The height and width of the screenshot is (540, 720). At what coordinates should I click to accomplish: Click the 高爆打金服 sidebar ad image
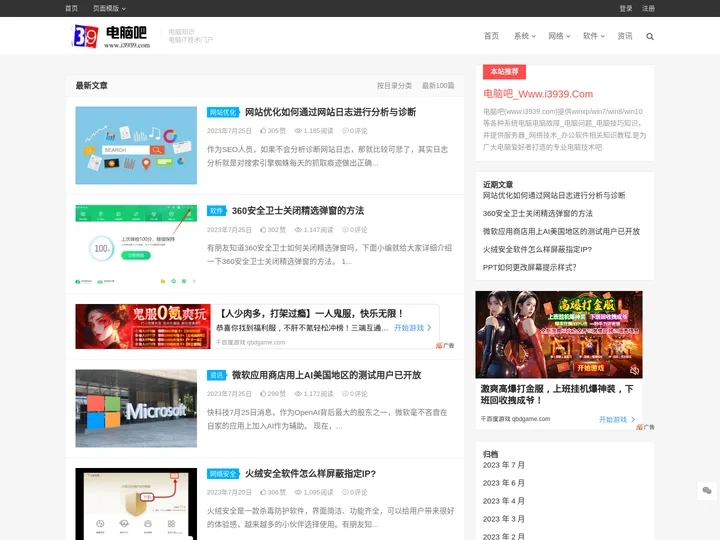558,334
